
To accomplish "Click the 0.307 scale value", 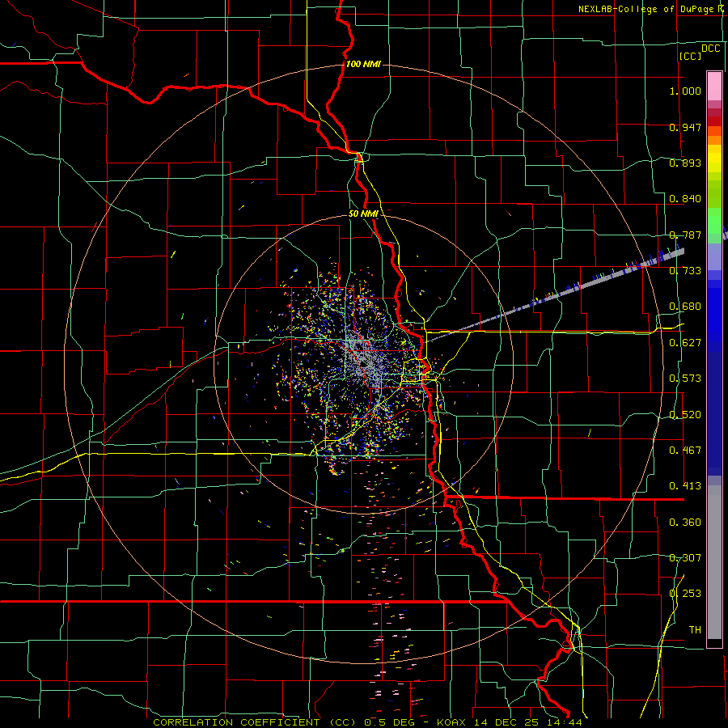I will 685,557.
